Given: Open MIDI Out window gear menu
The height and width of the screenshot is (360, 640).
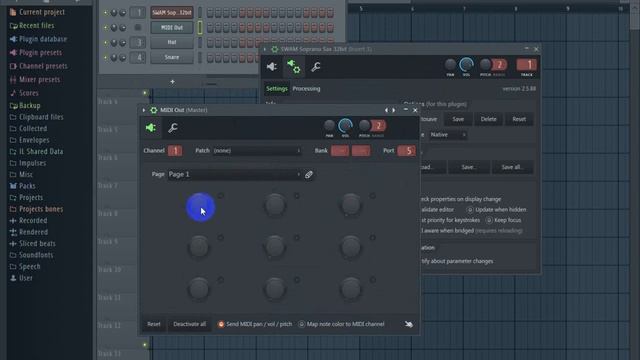Looking at the screenshot, I should pyautogui.click(x=153, y=110).
